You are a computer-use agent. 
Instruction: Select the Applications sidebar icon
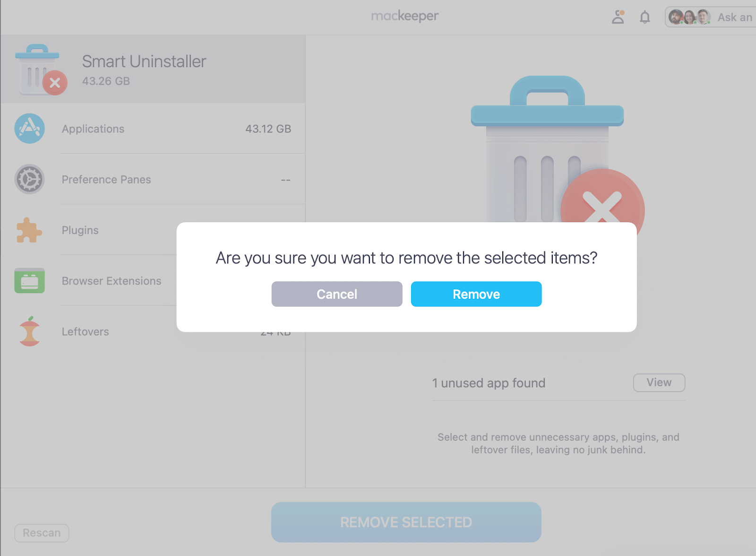point(29,129)
